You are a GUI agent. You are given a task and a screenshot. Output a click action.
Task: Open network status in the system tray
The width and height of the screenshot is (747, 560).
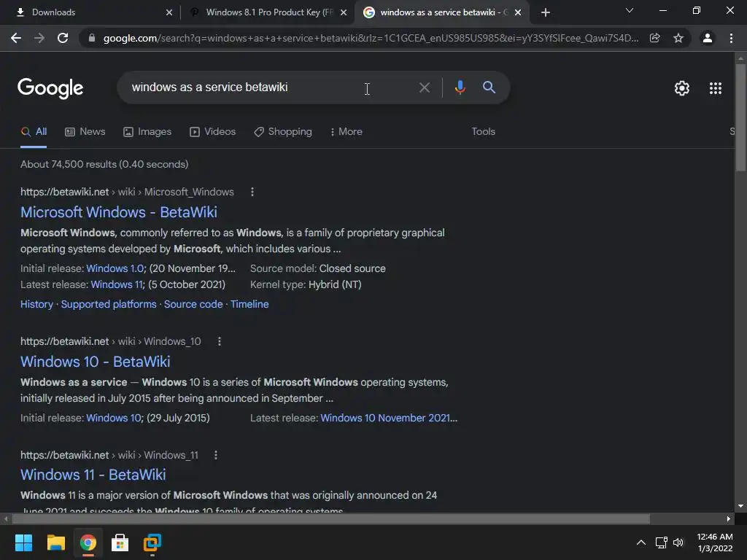[661, 542]
